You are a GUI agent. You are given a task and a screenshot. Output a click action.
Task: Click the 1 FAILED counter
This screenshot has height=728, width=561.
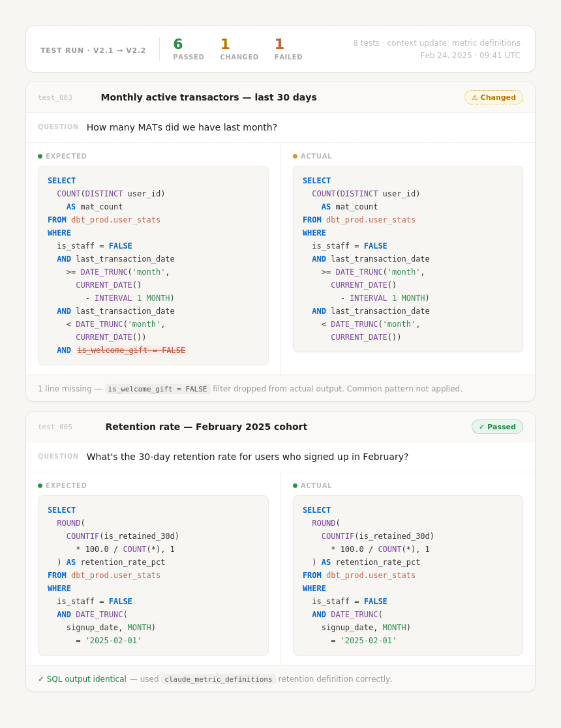(x=288, y=49)
